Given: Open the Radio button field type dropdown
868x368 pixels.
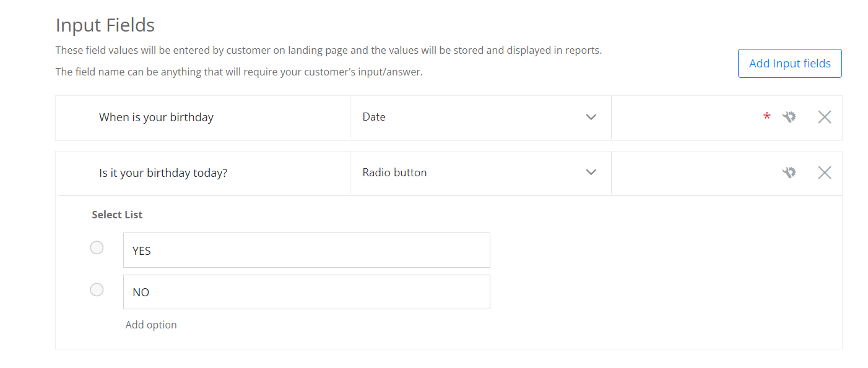Looking at the screenshot, I should [x=480, y=173].
